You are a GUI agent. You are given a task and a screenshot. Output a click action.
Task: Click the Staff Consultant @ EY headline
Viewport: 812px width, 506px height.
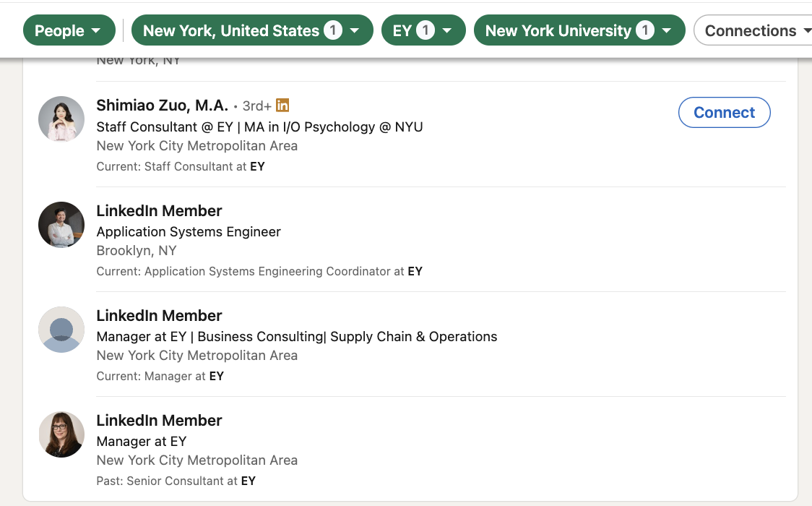[259, 127]
